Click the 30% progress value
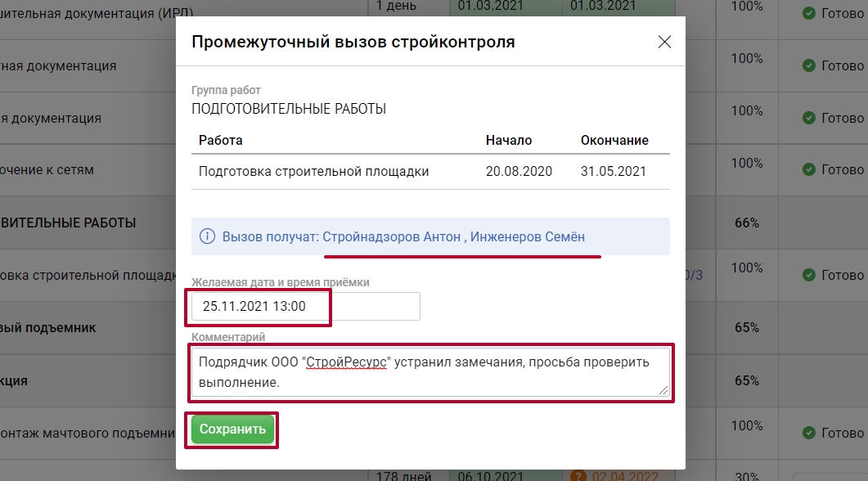This screenshot has width=868, height=481. (746, 476)
